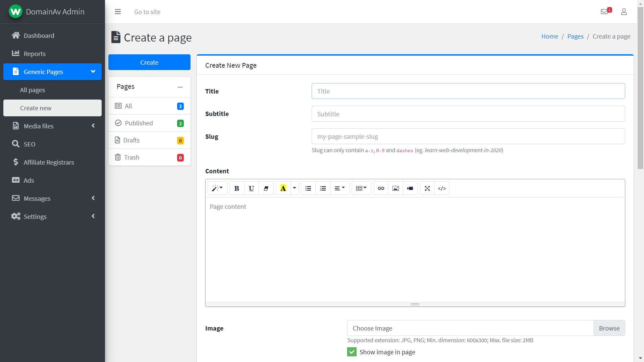Uncheck Show image in page
The width and height of the screenshot is (644, 362).
point(352,352)
